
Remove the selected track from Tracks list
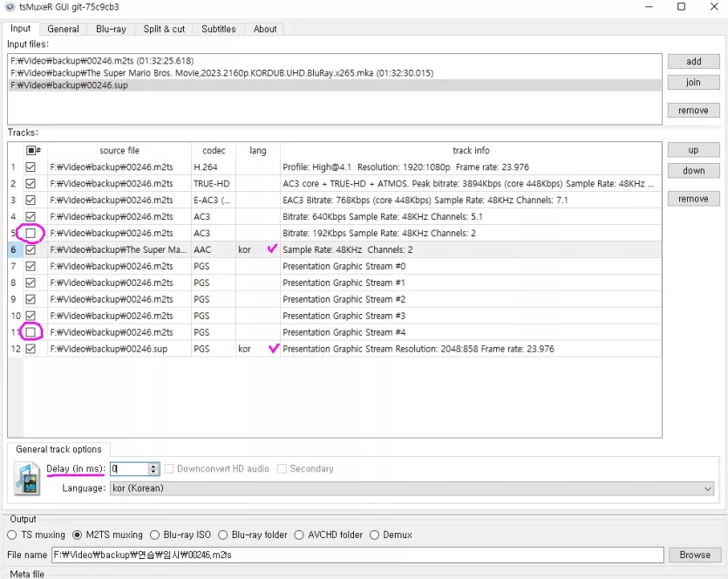pos(694,199)
